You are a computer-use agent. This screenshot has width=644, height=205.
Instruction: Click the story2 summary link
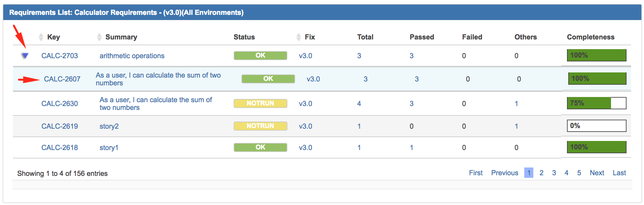109,126
